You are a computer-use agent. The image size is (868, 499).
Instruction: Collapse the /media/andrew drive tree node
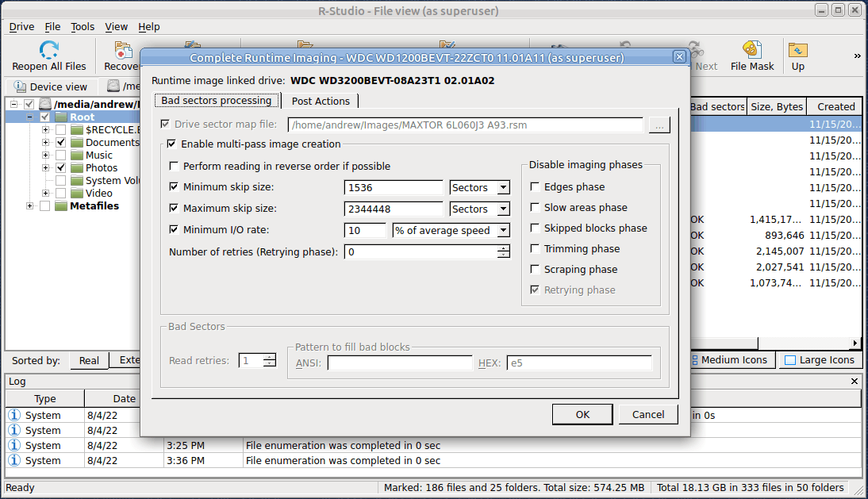click(13, 104)
